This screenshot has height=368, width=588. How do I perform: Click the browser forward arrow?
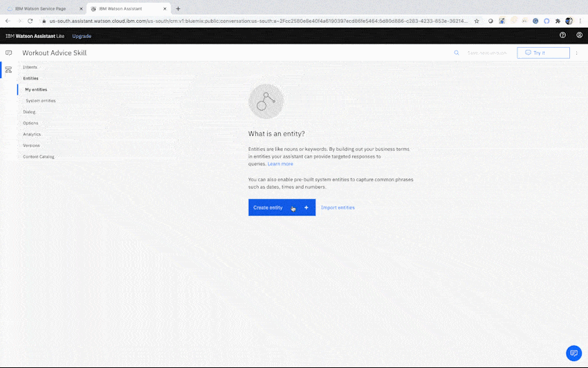pos(19,21)
